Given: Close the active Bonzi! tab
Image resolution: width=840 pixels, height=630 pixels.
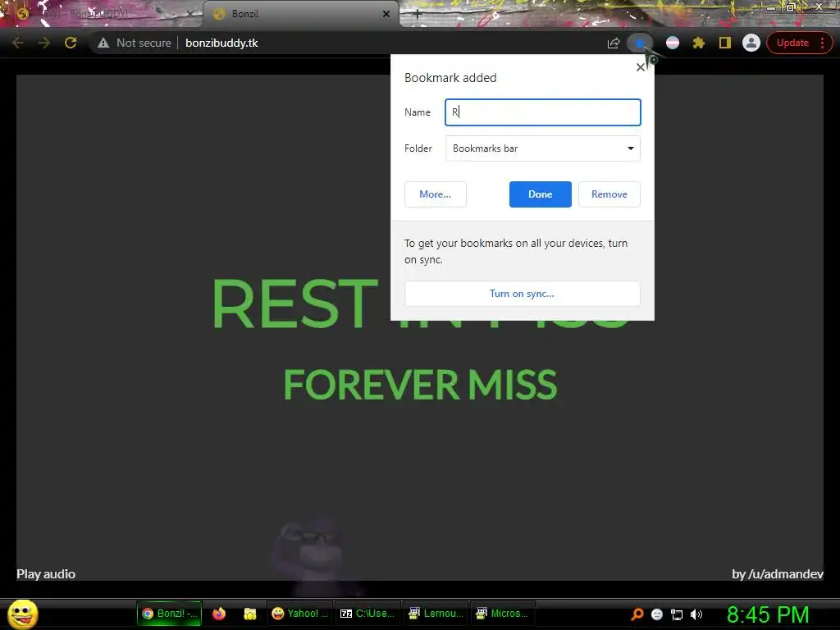Looking at the screenshot, I should click(x=386, y=14).
